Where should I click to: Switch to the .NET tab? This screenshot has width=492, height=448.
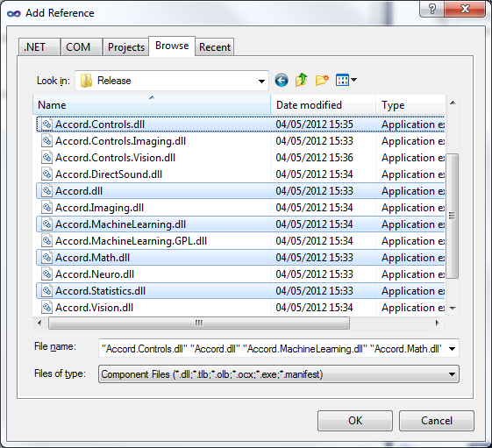click(x=39, y=47)
